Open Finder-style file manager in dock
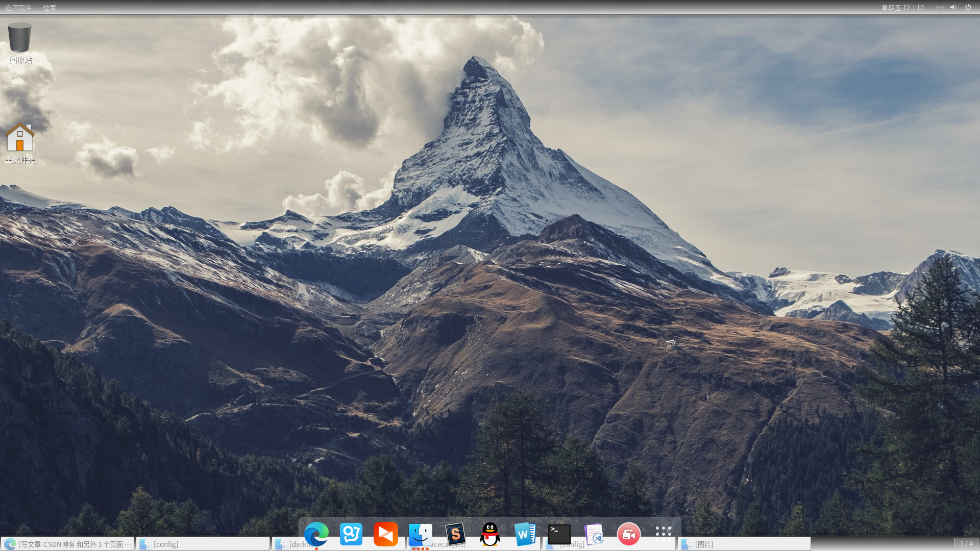 pos(421,534)
